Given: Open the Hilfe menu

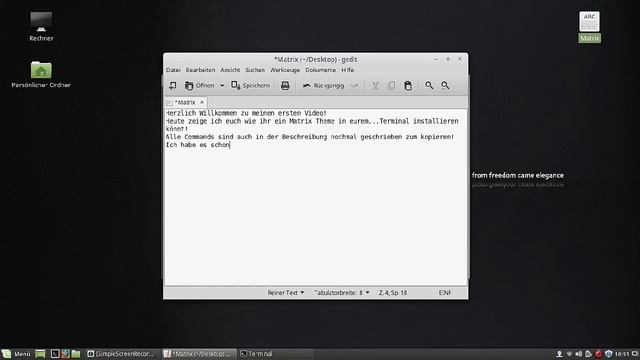Looking at the screenshot, I should [348, 70].
